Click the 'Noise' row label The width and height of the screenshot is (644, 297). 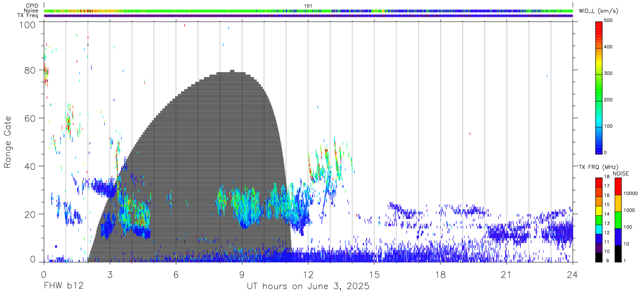(x=31, y=10)
